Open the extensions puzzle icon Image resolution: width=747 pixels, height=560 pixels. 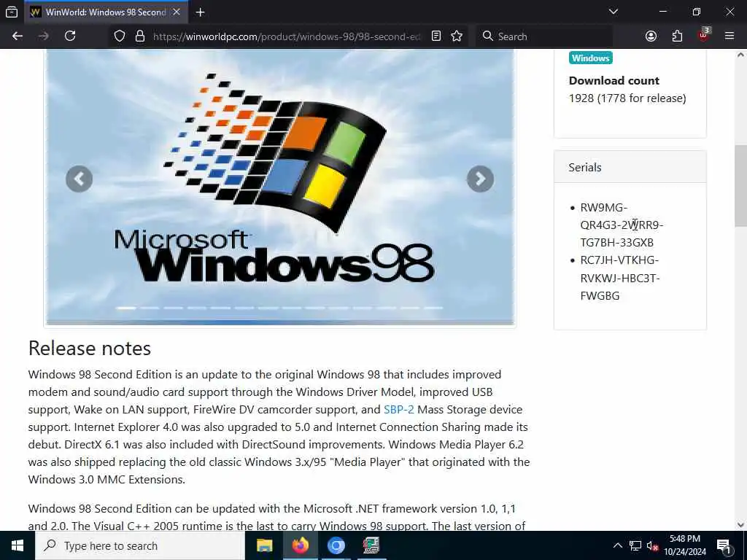(x=677, y=36)
